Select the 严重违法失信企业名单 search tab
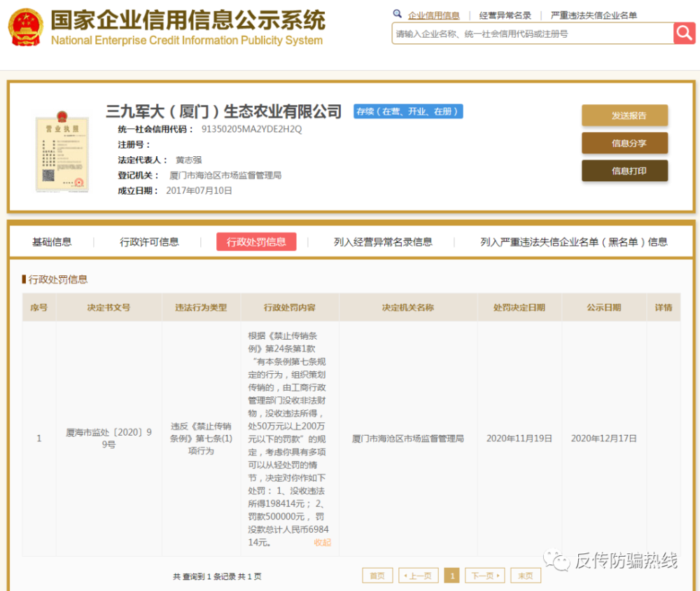 594,15
